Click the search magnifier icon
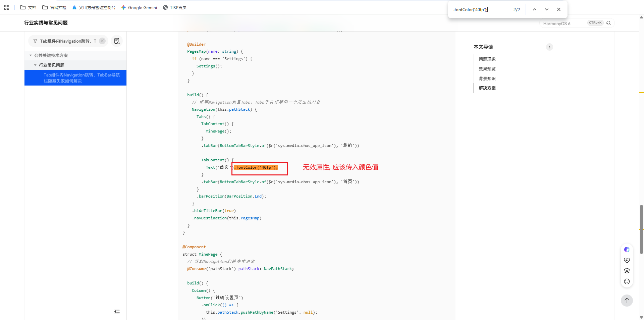The image size is (644, 320). click(608, 23)
